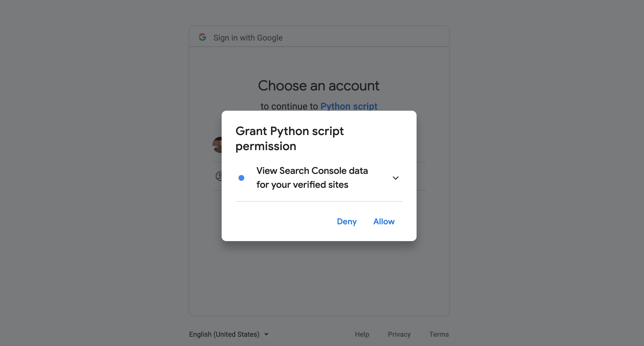Screen dimensions: 644x346
Task: Click the "Grant Python script permission" dialog title
Action: (289, 139)
